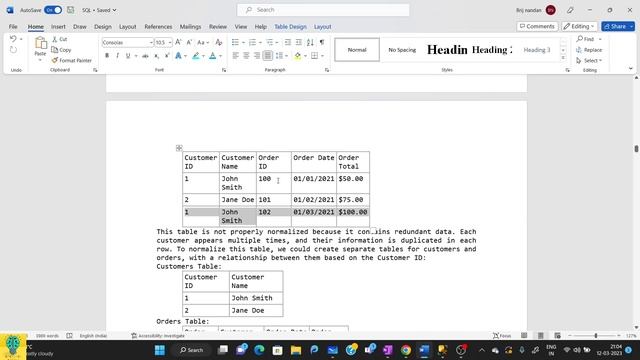The width and height of the screenshot is (640, 360).
Task: Open Select dropdown in Editing group
Action: pos(589,60)
